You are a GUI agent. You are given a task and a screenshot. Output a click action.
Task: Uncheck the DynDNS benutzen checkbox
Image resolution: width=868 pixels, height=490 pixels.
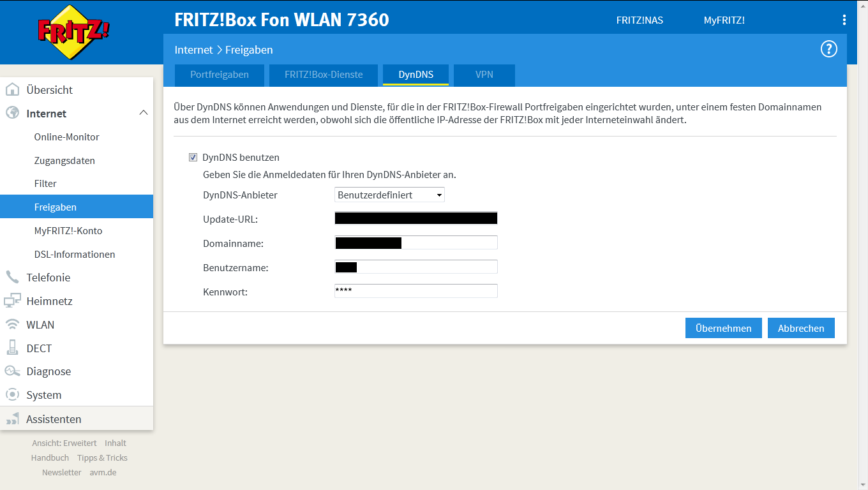(x=193, y=158)
